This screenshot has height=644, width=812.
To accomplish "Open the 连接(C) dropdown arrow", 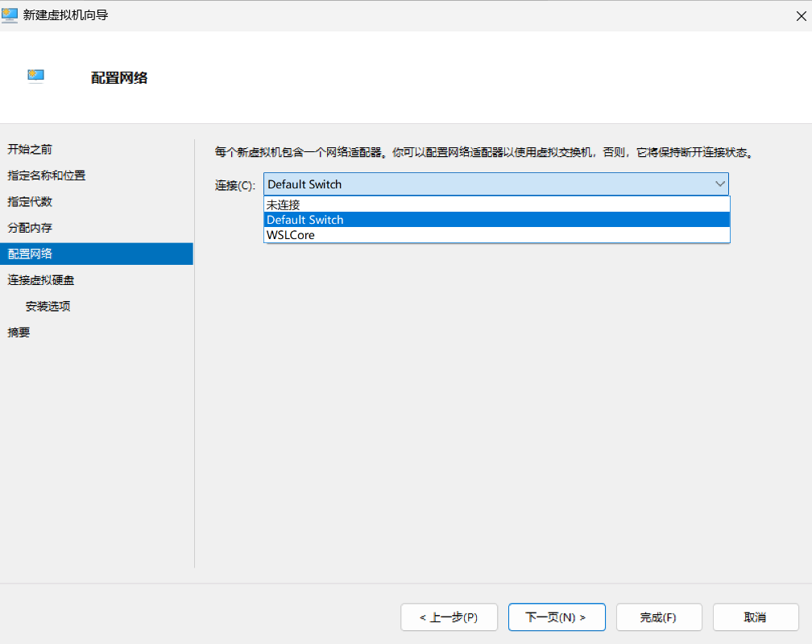I will tap(719, 184).
